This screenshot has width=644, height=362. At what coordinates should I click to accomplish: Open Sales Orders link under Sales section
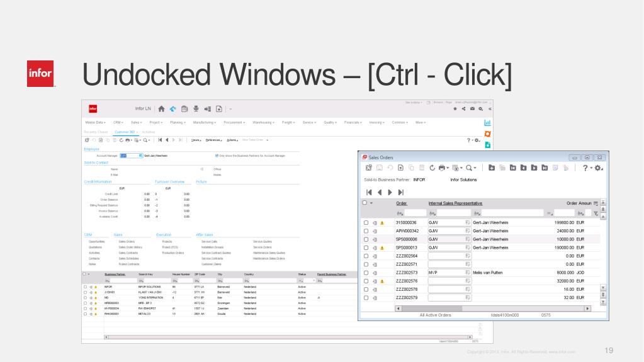(127, 242)
